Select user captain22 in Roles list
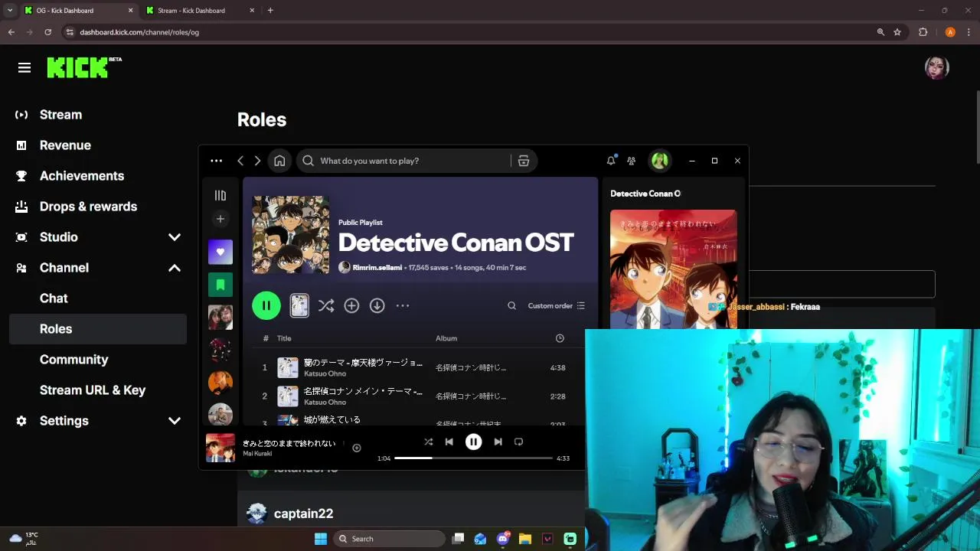The image size is (980, 551). coord(303,514)
